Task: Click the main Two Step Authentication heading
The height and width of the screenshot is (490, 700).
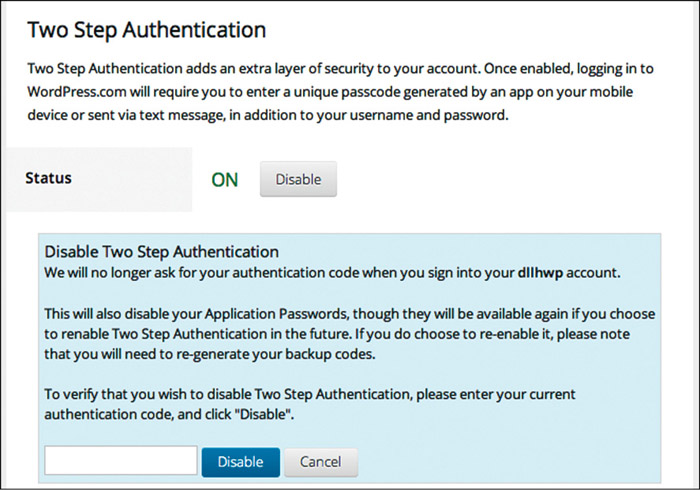Action: pyautogui.click(x=147, y=30)
